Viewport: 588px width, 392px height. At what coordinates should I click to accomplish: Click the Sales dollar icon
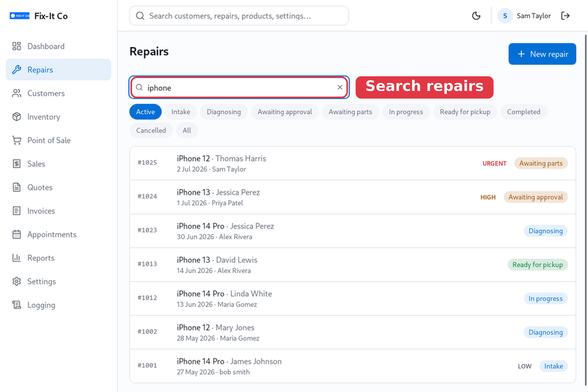tap(17, 164)
